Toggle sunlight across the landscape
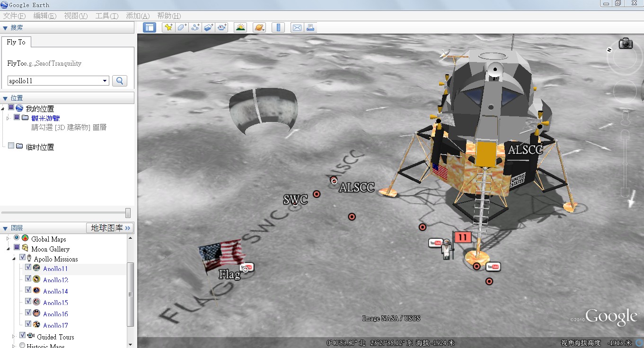This screenshot has width=644, height=348. click(240, 27)
